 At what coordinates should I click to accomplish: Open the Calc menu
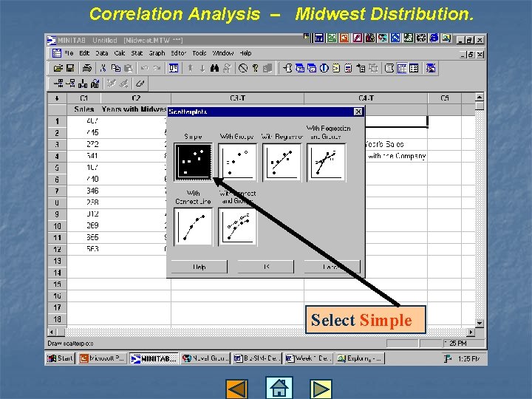tap(120, 53)
